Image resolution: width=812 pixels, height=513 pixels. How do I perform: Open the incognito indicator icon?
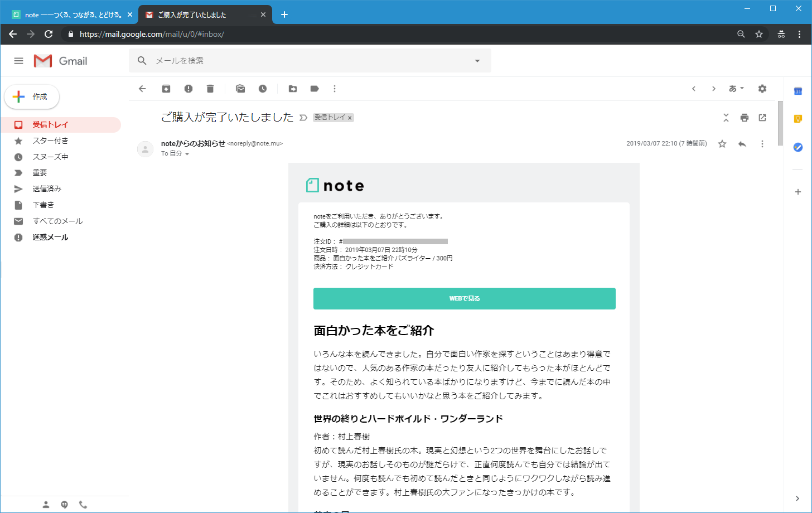pyautogui.click(x=781, y=34)
